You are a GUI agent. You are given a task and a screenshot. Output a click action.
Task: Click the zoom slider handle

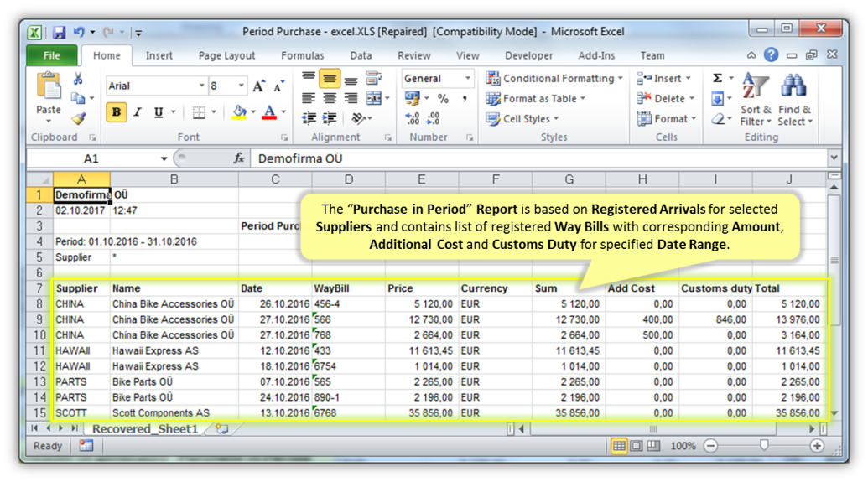764,445
